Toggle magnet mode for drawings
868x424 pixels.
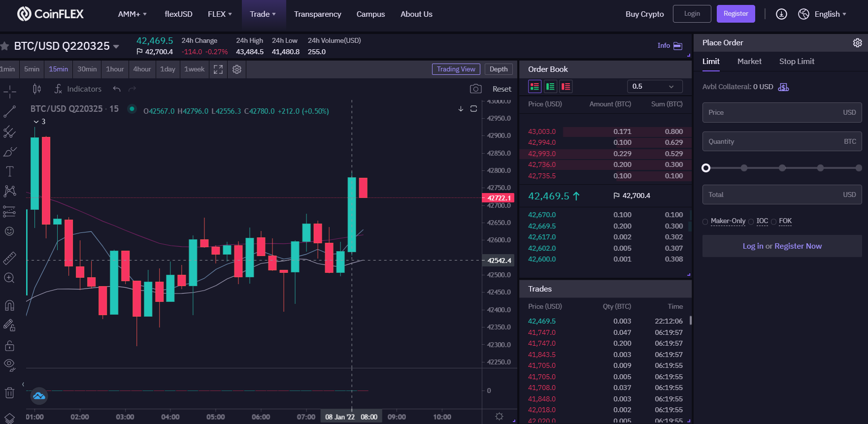(x=9, y=305)
